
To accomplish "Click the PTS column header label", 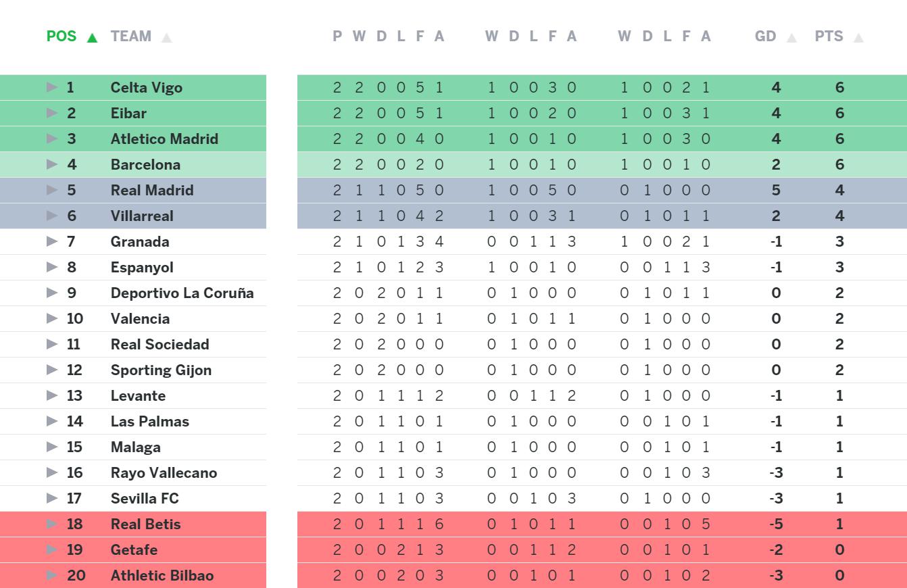I will [x=829, y=36].
